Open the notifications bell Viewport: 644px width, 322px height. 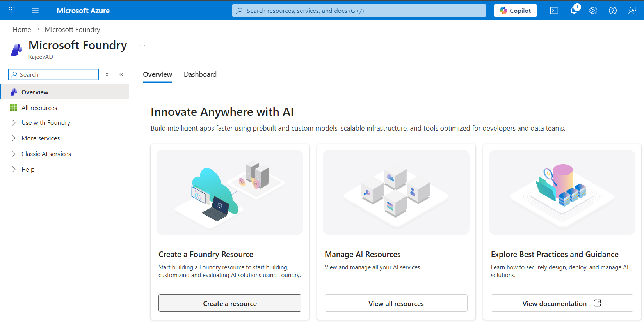click(x=573, y=11)
